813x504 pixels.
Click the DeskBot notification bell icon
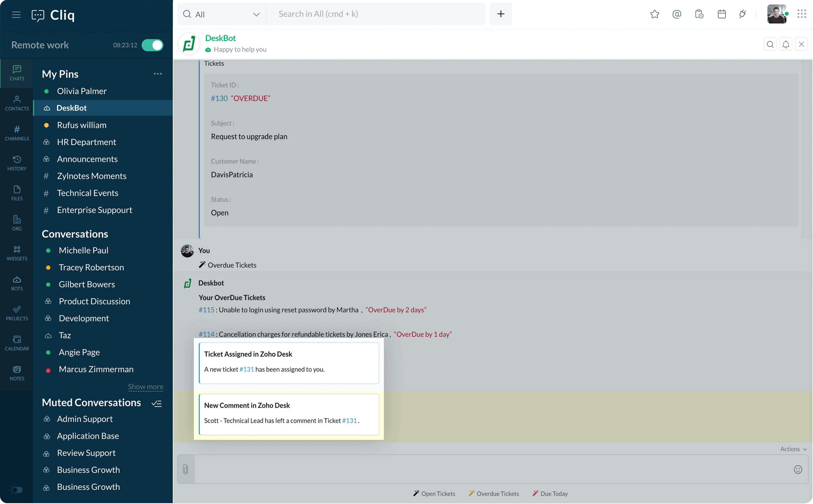pyautogui.click(x=786, y=44)
